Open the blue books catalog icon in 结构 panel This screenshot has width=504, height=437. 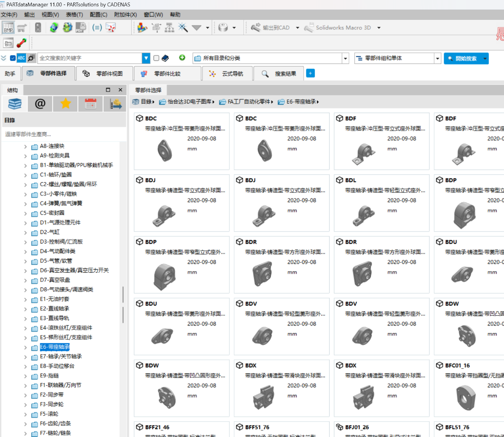click(15, 104)
